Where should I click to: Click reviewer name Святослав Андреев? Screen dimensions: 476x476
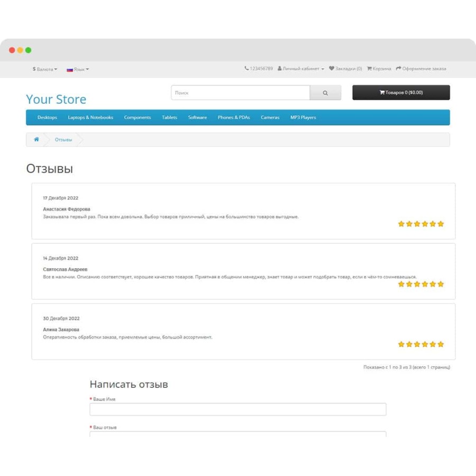[65, 269]
